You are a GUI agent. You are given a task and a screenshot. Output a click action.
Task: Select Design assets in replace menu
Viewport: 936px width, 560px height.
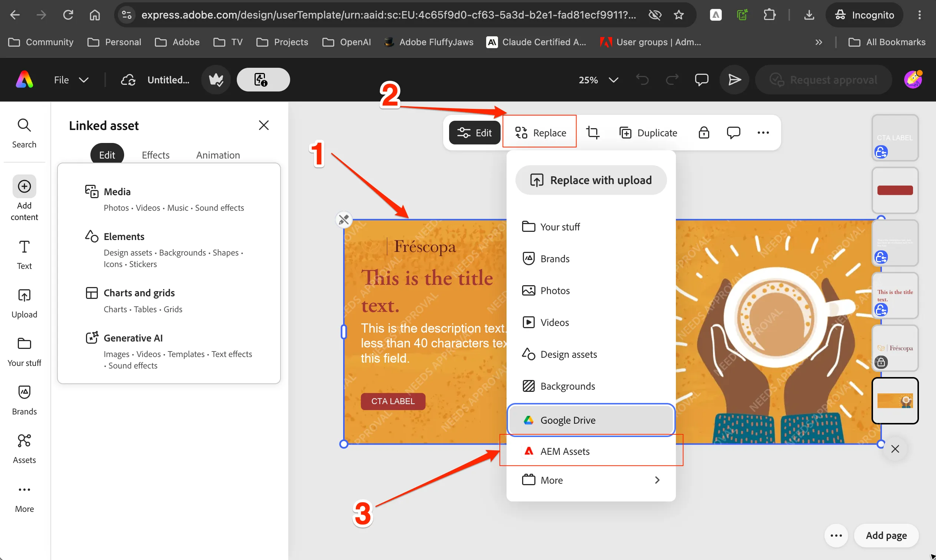(x=591, y=354)
